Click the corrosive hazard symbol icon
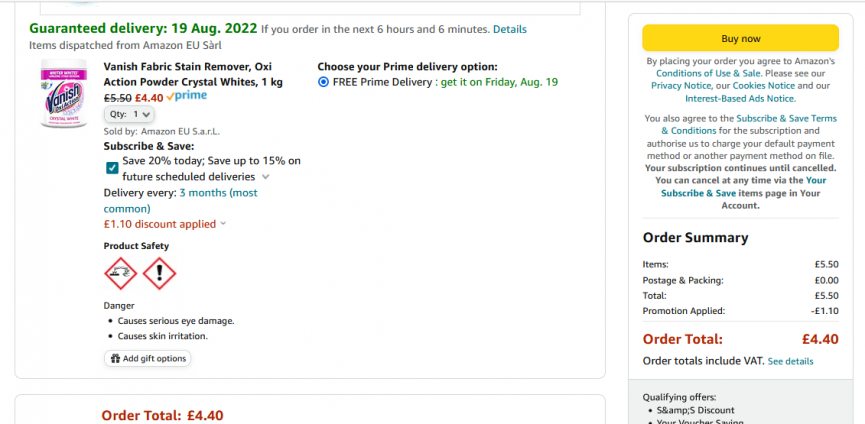The width and height of the screenshot is (865, 424). point(121,273)
